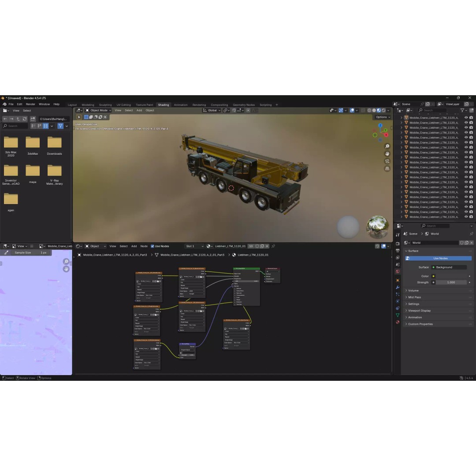Create new folder in file browser
Screen dimensions: 476x476
[33, 119]
